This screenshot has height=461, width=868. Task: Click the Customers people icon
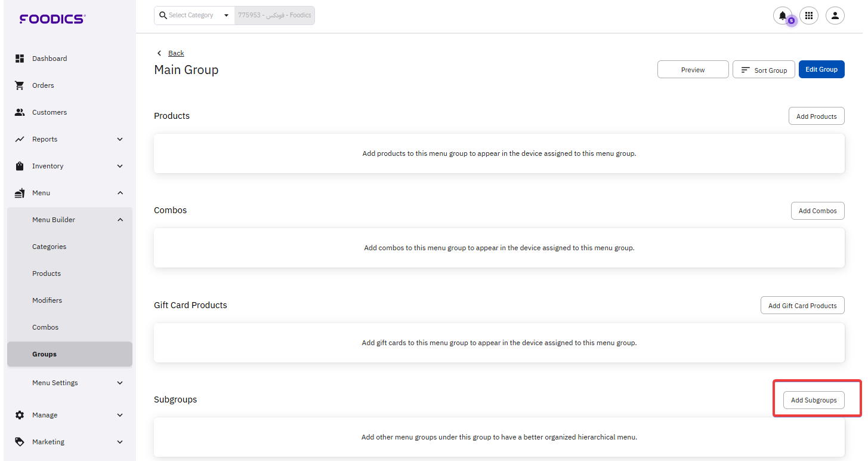pos(20,112)
